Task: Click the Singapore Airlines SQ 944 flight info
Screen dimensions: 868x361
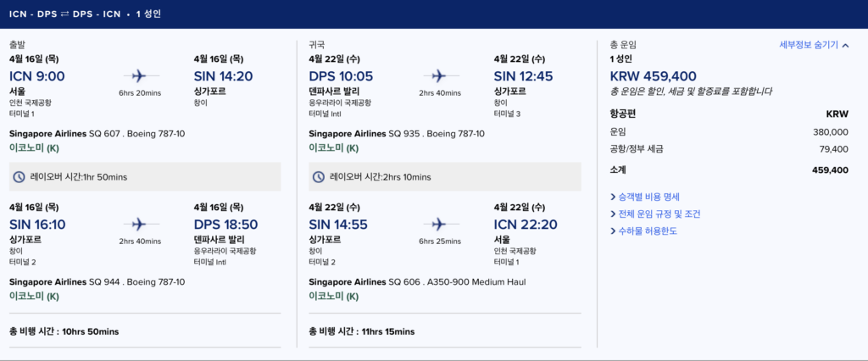Action: pyautogui.click(x=97, y=281)
